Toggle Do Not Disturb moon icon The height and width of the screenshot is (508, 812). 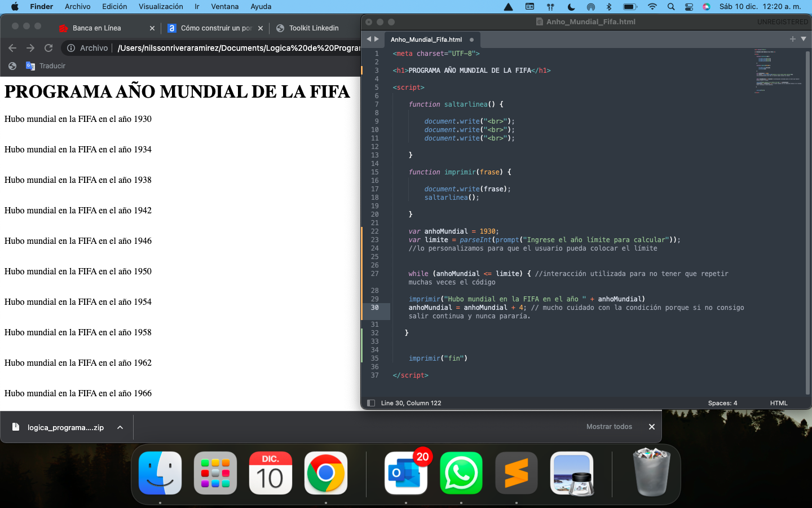click(x=571, y=6)
